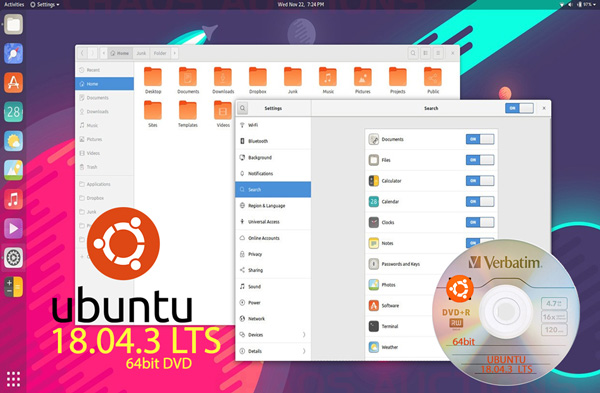Open Recent in the Files sidebar
This screenshot has width=600, height=393.
(x=104, y=70)
